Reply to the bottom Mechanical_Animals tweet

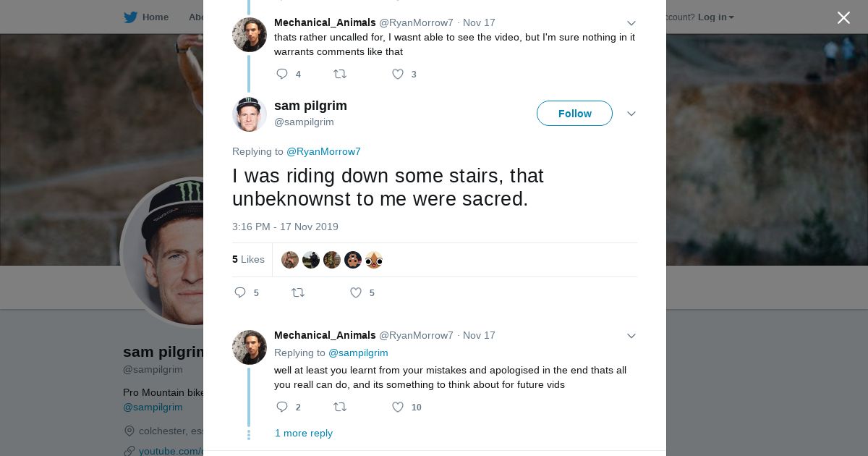[x=282, y=407]
